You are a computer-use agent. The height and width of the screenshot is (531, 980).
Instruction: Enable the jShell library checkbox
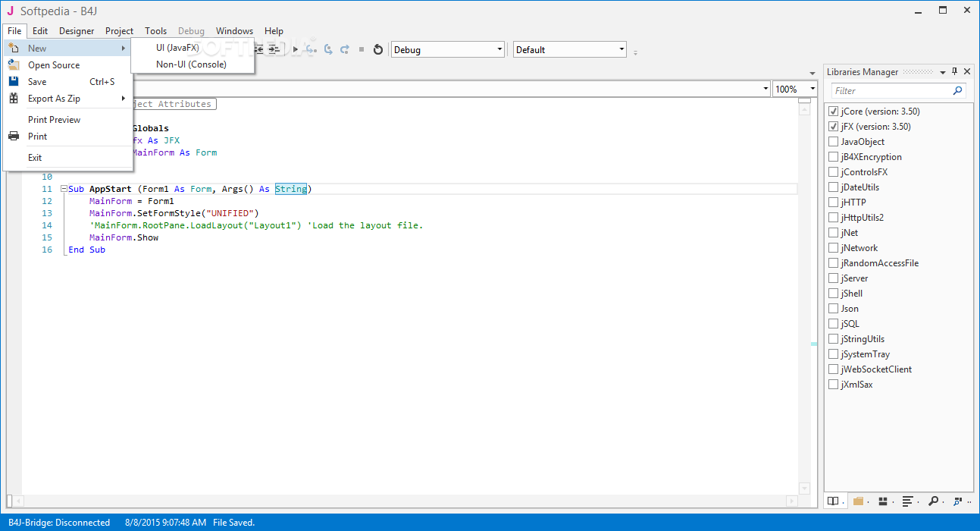coord(834,294)
